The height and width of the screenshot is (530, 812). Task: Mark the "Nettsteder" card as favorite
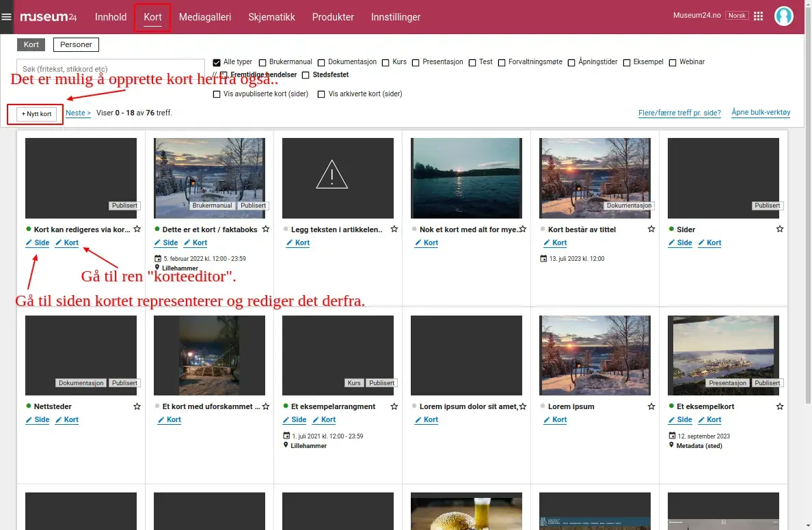[137, 406]
